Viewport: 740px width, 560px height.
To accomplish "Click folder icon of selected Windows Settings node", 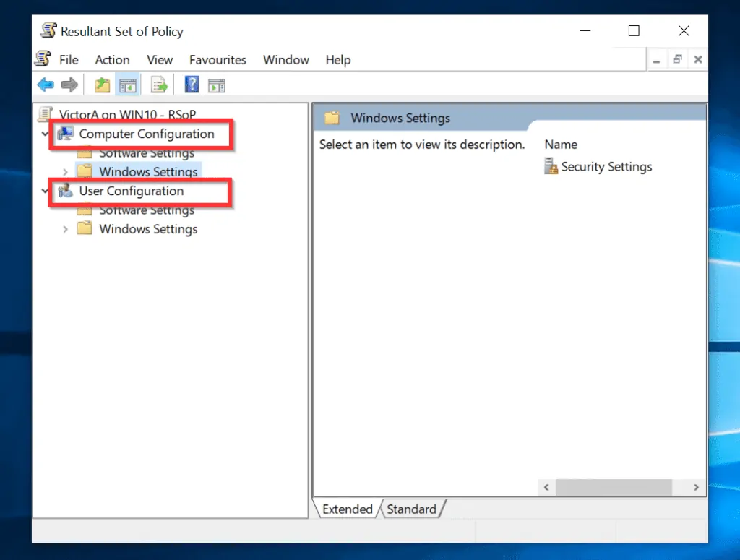I will pos(85,171).
